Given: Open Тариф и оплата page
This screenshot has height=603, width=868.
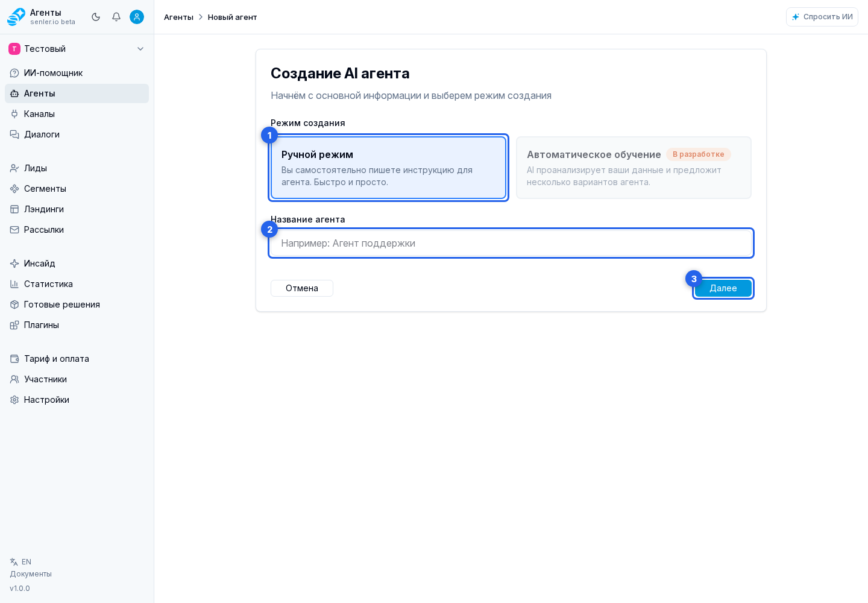Looking at the screenshot, I should pos(77,359).
